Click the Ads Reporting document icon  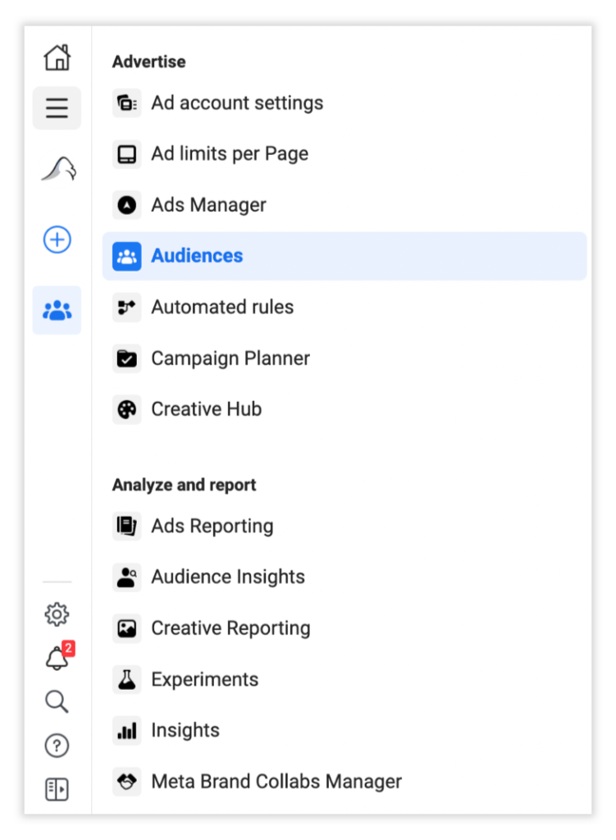(x=127, y=526)
